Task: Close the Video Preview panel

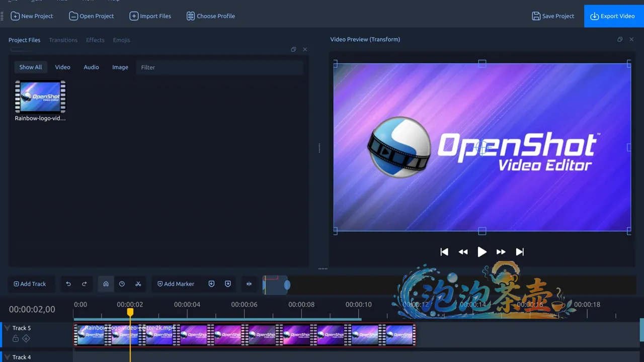Action: tap(631, 39)
